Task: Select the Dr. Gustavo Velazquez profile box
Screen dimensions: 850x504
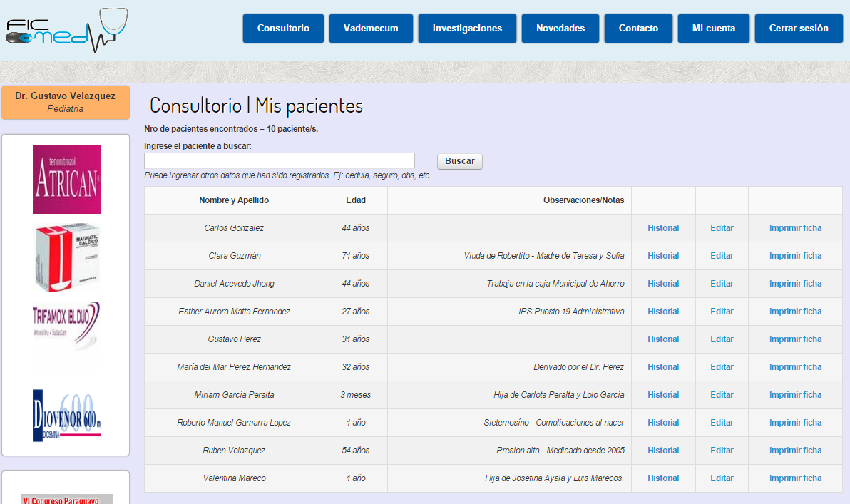Action: (65, 103)
